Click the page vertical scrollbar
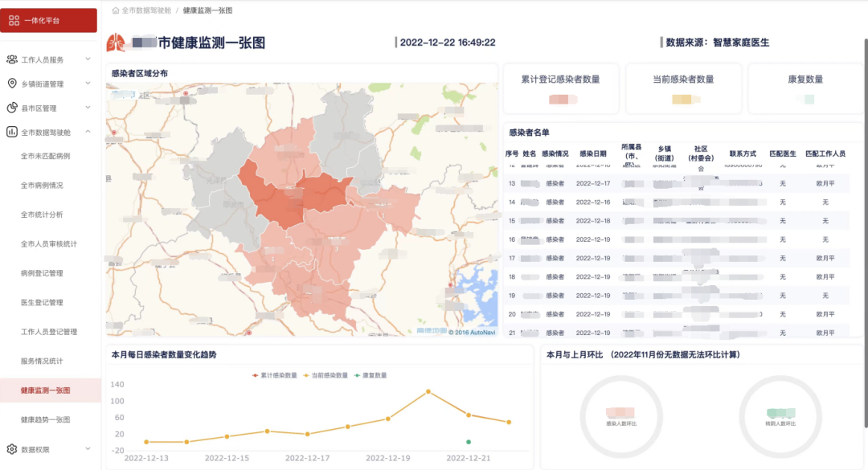This screenshot has width=868, height=470. (x=866, y=232)
